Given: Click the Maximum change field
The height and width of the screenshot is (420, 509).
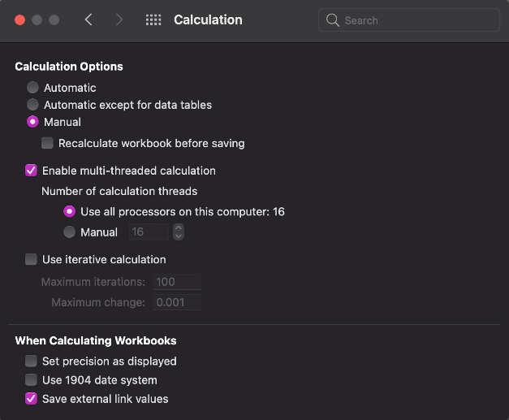Looking at the screenshot, I should 176,302.
